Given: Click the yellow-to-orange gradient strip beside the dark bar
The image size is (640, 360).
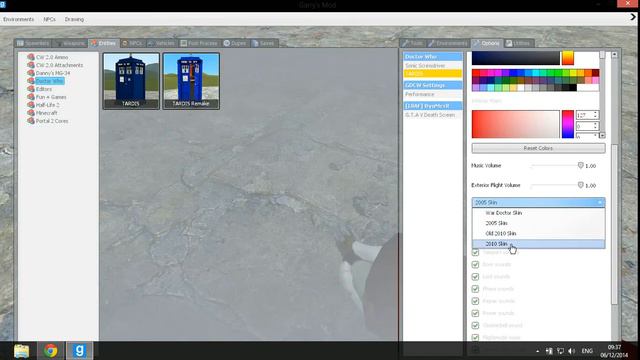Looking at the screenshot, I should tap(568, 58).
